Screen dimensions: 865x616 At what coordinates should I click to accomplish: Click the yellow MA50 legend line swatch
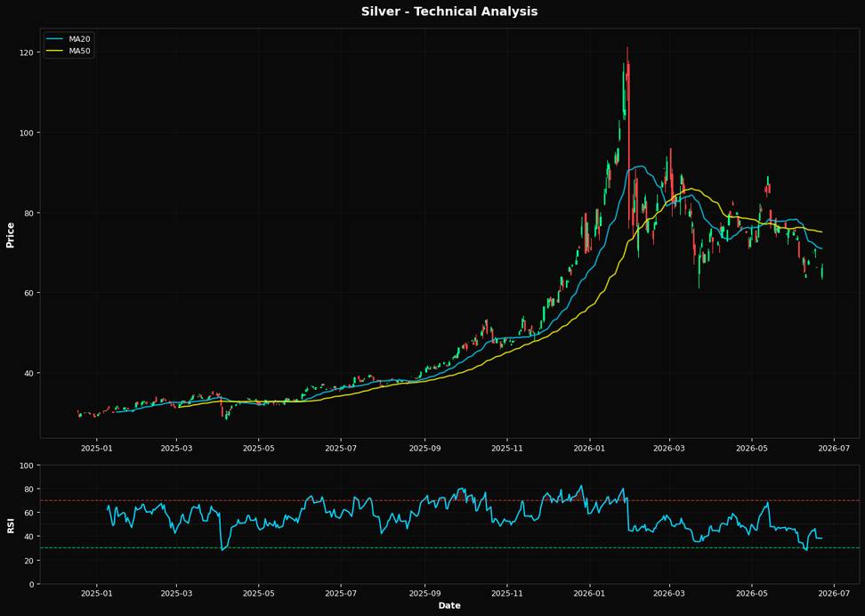pyautogui.click(x=55, y=52)
